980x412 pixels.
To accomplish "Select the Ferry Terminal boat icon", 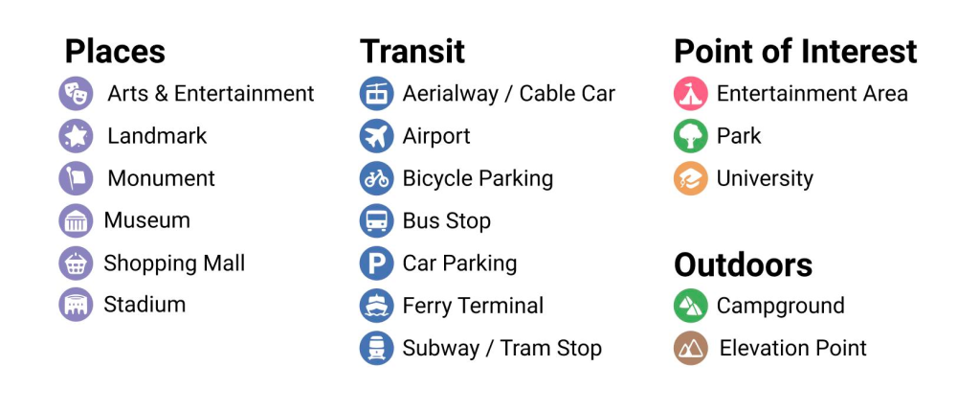I will 377,306.
